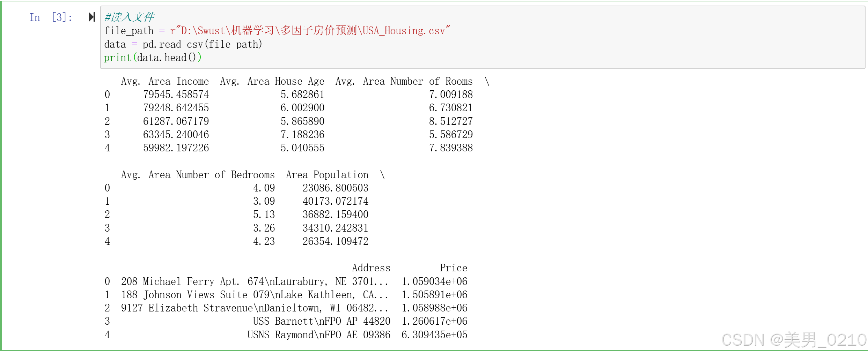Click the Avg. Area Income column header
868x354 pixels.
point(164,81)
